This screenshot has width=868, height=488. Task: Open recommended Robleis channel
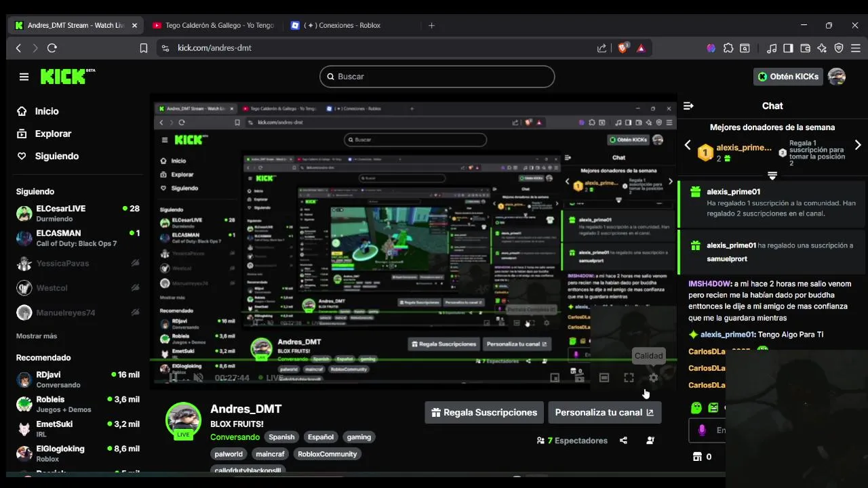78,404
